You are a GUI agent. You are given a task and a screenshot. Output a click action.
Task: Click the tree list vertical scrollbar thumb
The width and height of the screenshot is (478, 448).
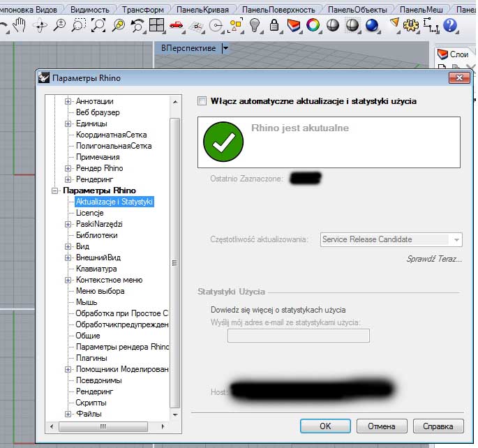(x=174, y=262)
